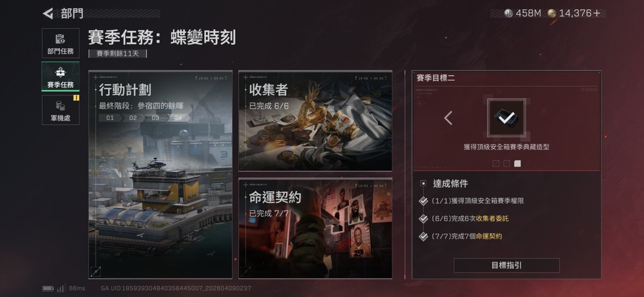
Task: Open the 部門任務 sidebar tab
Action: tap(60, 43)
